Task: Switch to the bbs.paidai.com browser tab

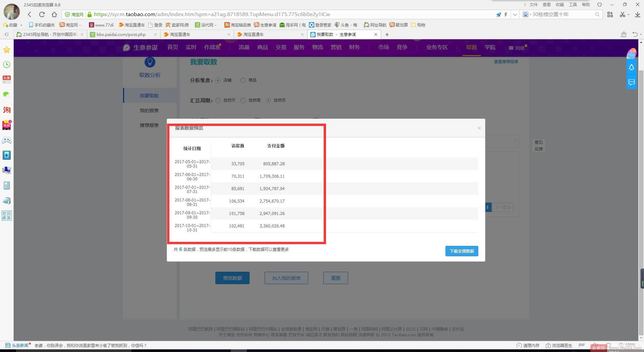Action: [x=123, y=34]
